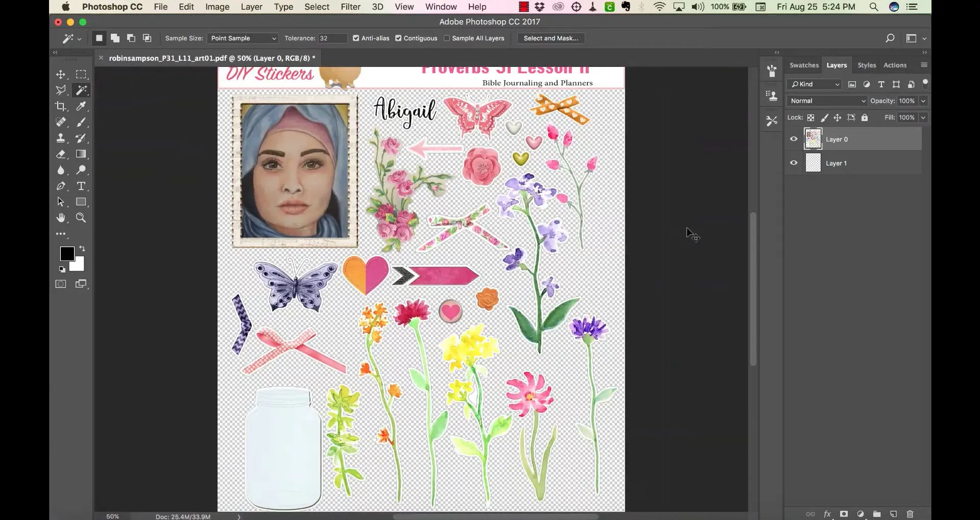Enable Sample All Layers
The width and height of the screenshot is (980, 520).
point(446,38)
